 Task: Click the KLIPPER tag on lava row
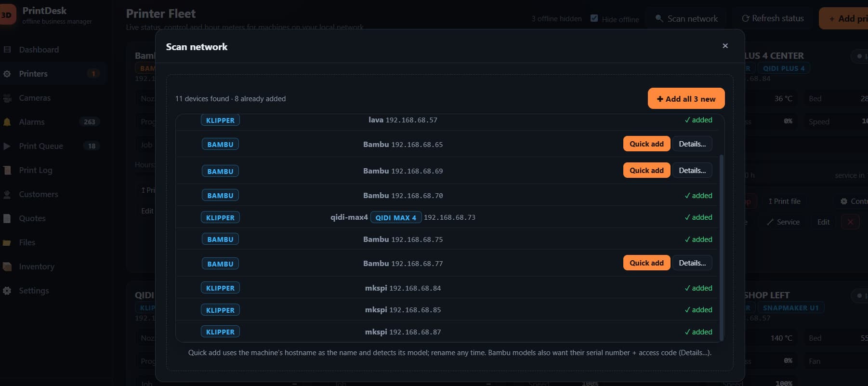tap(220, 120)
